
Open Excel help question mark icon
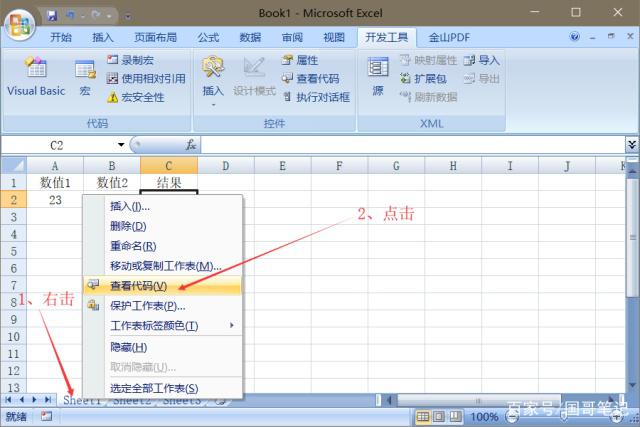[x=575, y=37]
